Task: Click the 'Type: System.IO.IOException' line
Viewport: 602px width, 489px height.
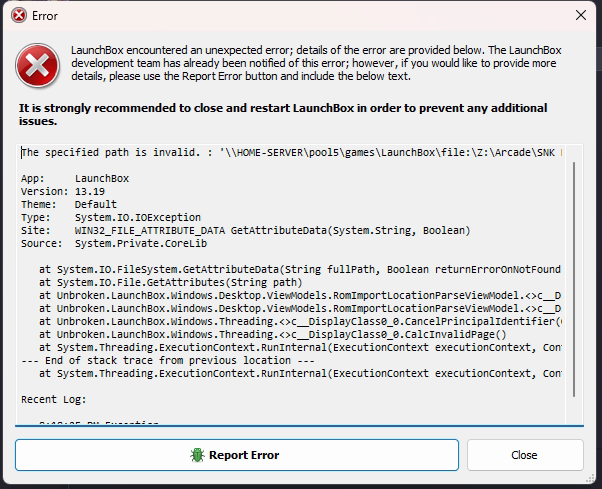Action: point(111,218)
